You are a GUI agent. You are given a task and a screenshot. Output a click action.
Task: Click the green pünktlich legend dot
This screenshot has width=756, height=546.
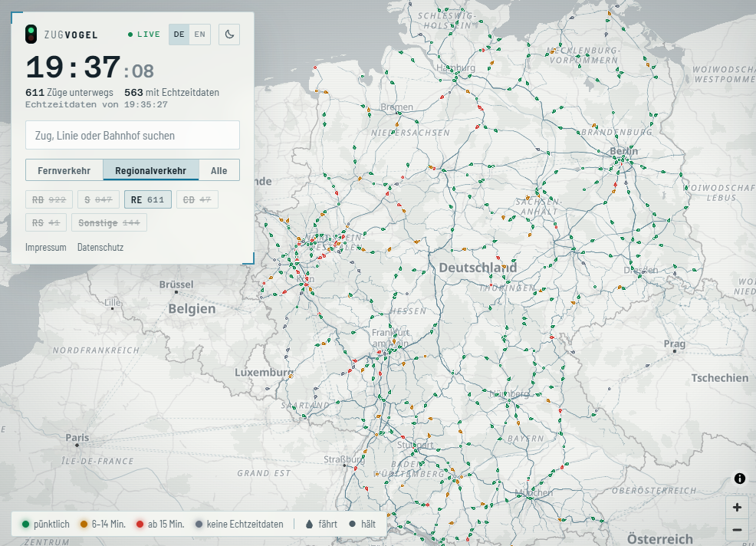click(25, 524)
